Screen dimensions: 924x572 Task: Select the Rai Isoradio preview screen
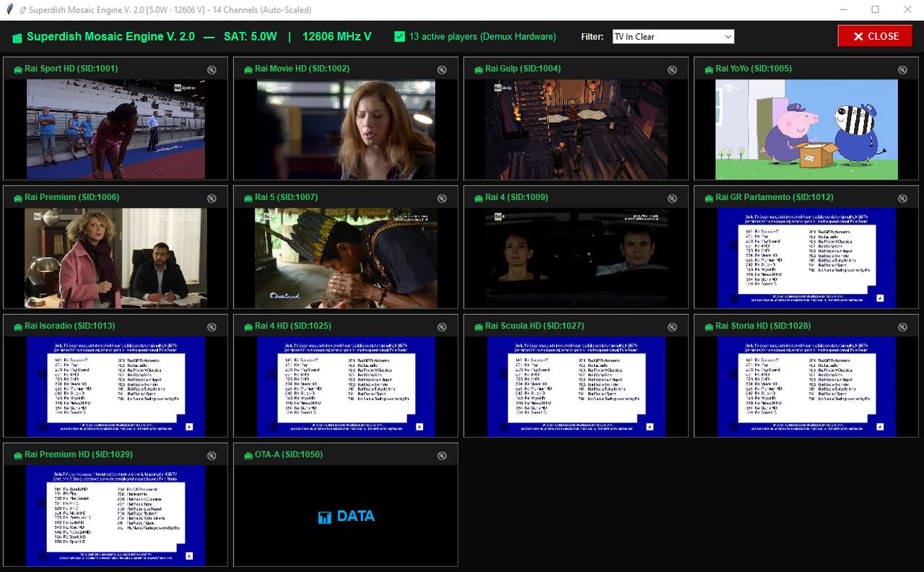click(x=115, y=386)
